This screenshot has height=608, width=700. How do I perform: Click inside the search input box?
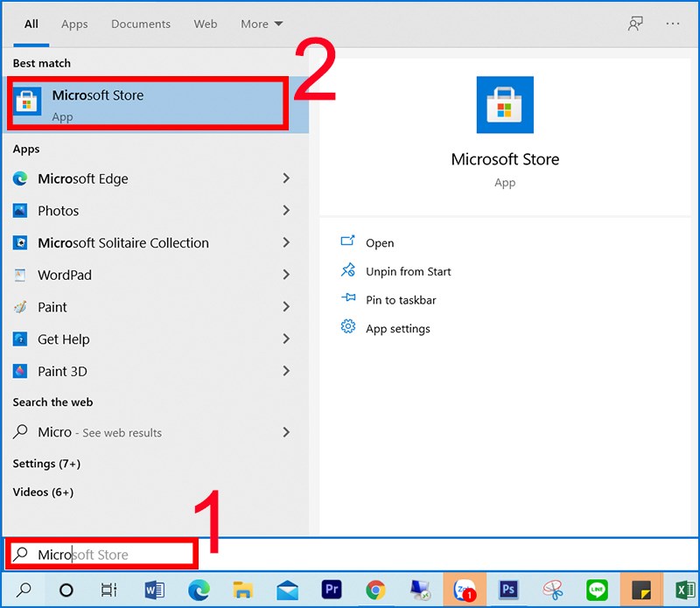[101, 554]
